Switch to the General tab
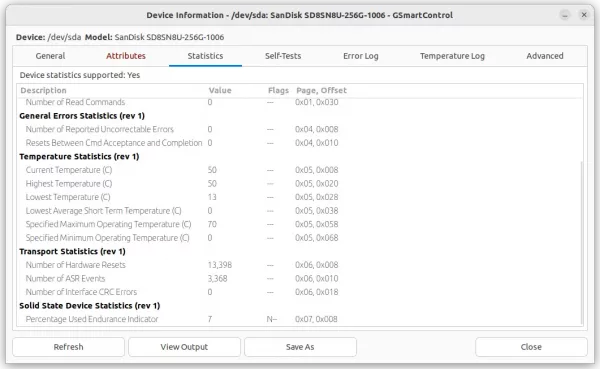The width and height of the screenshot is (600, 369). 51,56
